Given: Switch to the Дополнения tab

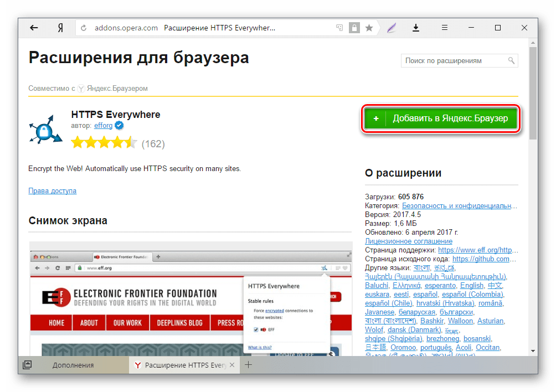Looking at the screenshot, I should click(74, 365).
